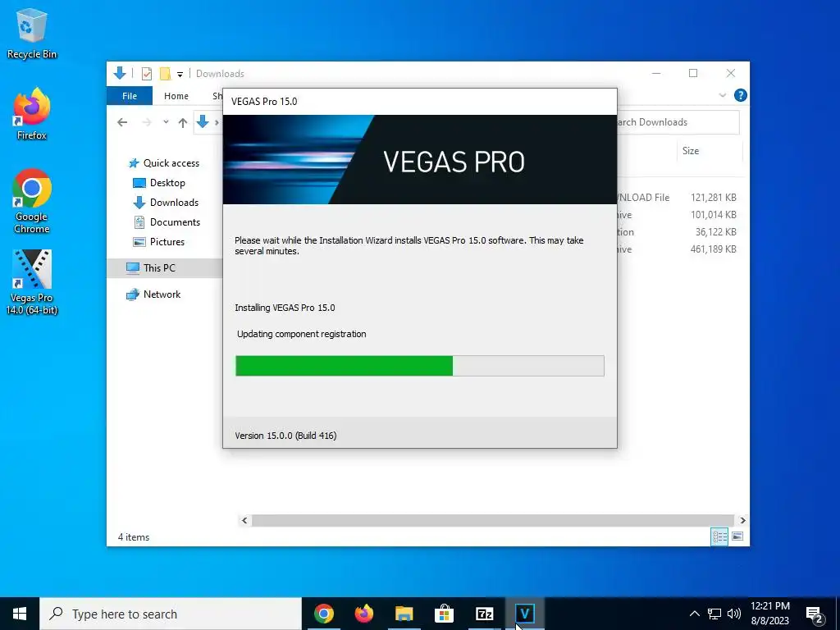Click horizontal scrollbar right arrow
This screenshot has width=840, height=630.
point(742,520)
